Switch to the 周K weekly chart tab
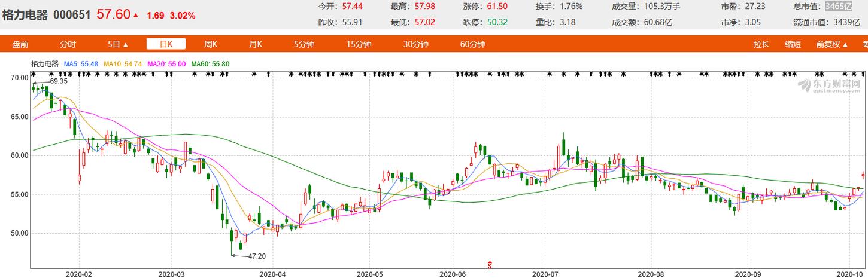This screenshot has height=278, width=868. click(x=211, y=44)
